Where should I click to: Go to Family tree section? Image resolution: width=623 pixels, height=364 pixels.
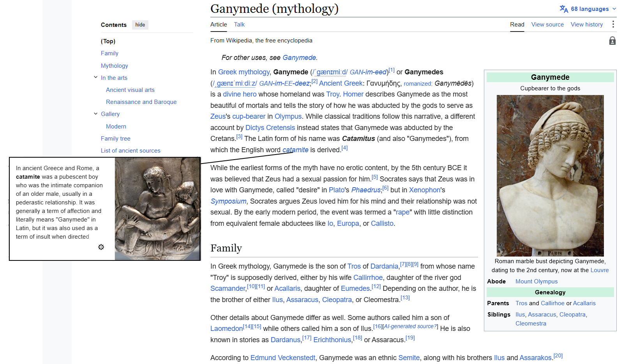coord(115,139)
